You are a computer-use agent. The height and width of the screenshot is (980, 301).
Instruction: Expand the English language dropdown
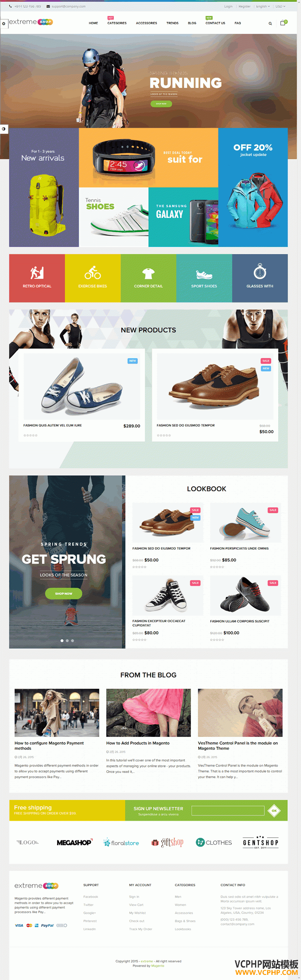click(263, 6)
